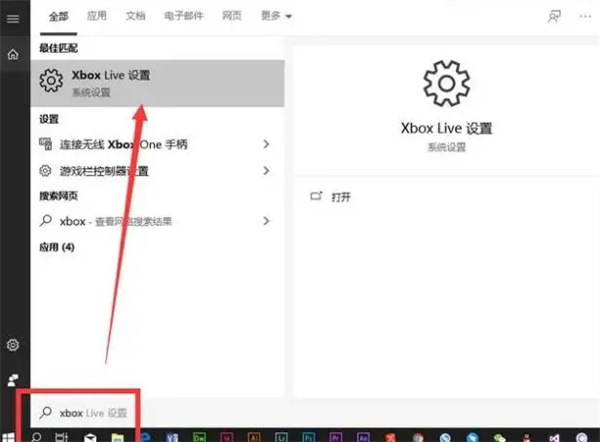Switch to the 全部 tab
Image resolution: width=600 pixels, height=442 pixels.
(59, 16)
